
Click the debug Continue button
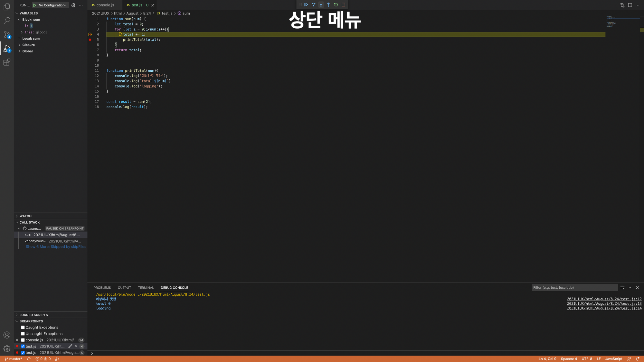pos(306,5)
